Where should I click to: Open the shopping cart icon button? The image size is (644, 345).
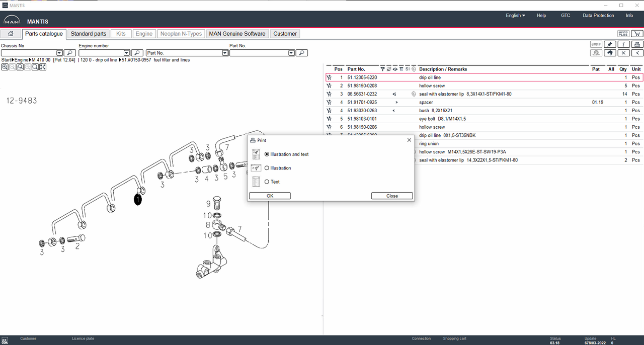pyautogui.click(x=637, y=34)
